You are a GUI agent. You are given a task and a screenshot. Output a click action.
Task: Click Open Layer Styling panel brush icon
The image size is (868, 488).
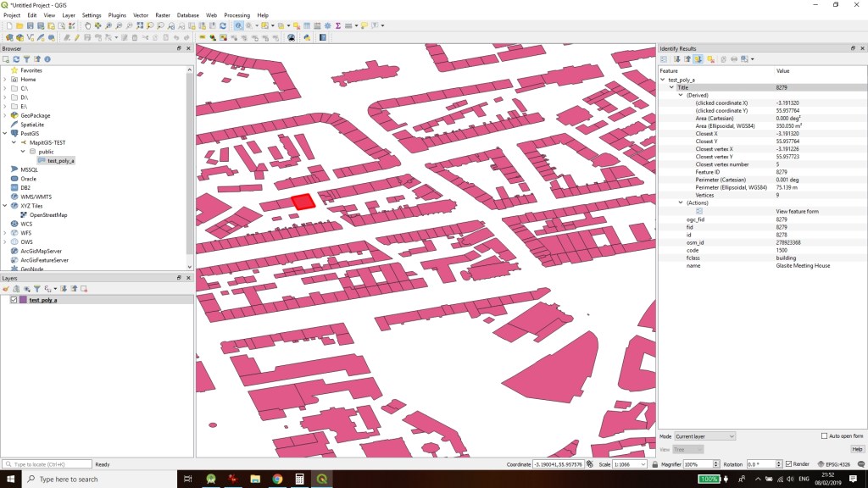click(6, 289)
